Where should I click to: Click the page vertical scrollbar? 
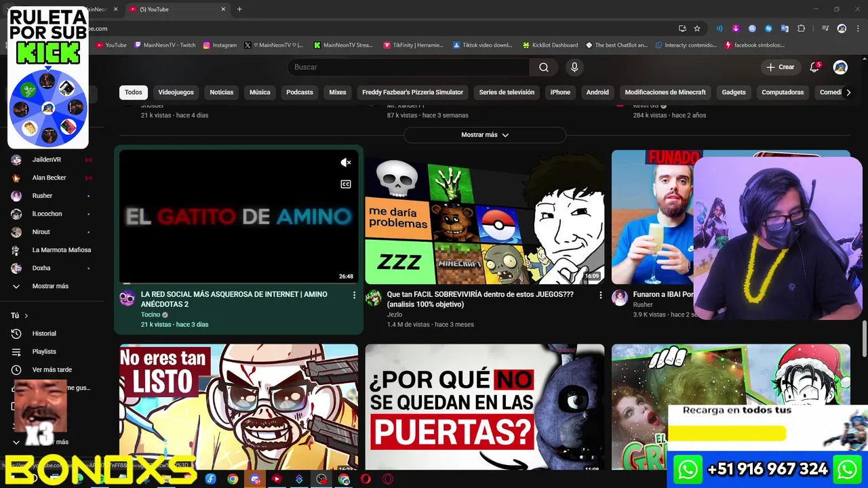[x=864, y=338]
